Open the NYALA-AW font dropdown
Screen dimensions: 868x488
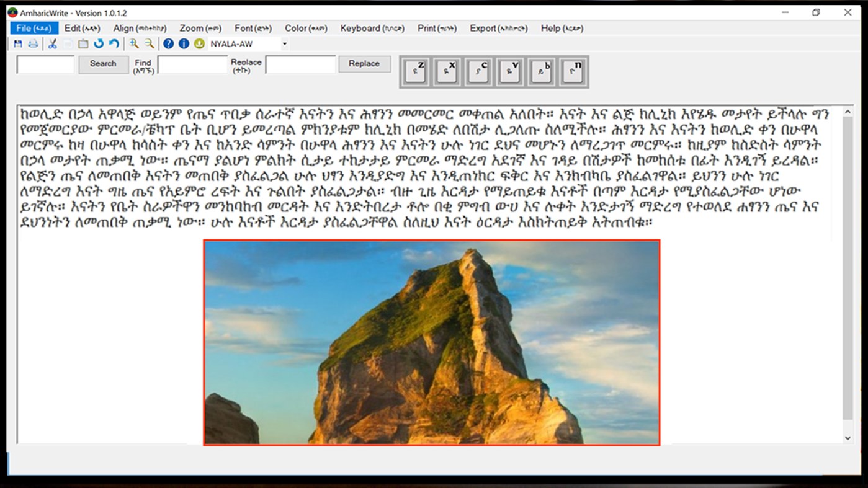(284, 43)
